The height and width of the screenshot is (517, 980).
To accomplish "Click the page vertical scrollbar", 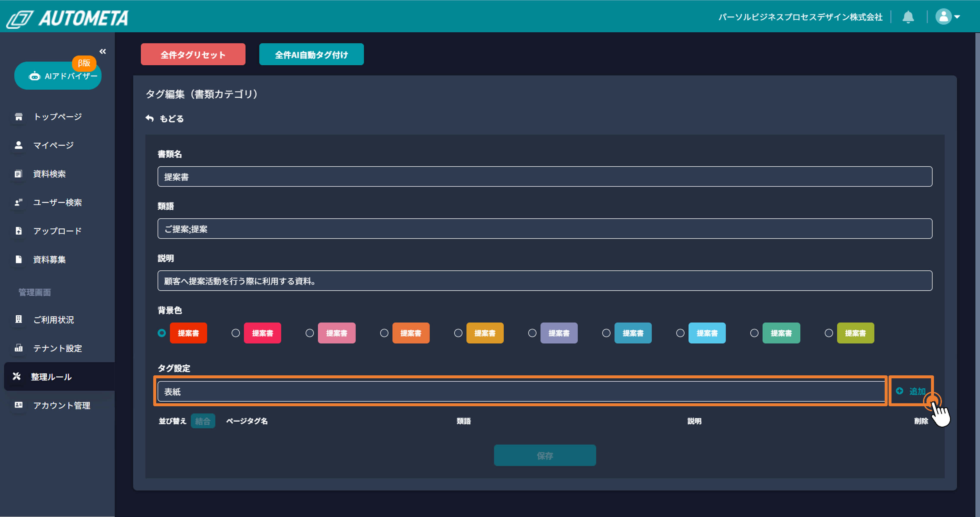I will [x=977, y=274].
